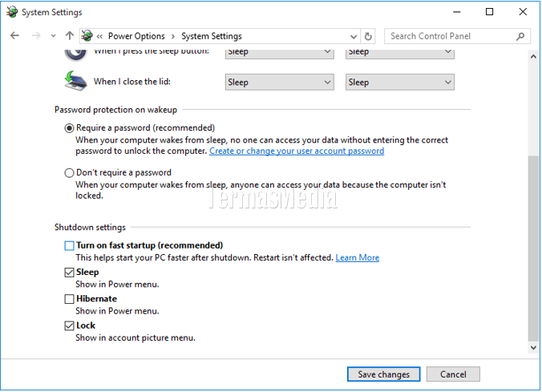
Task: Select System Settings breadcrumb item
Action: coord(212,36)
